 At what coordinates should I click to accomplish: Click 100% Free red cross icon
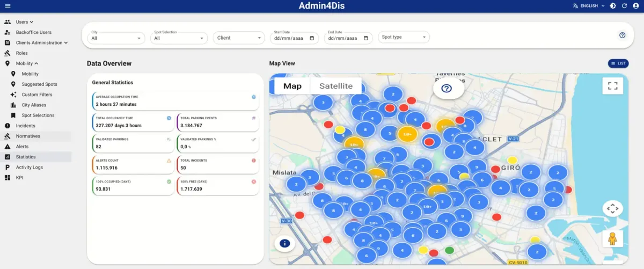pos(254,181)
